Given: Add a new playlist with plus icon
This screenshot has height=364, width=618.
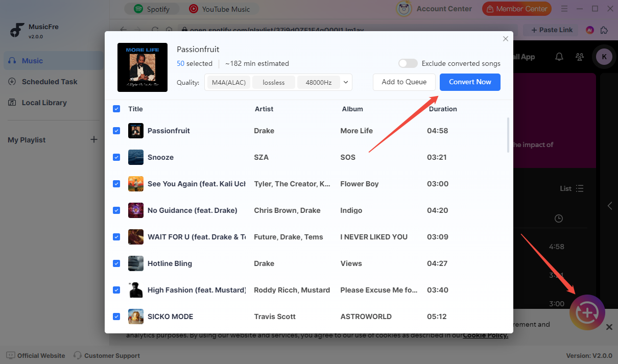Looking at the screenshot, I should (x=94, y=139).
